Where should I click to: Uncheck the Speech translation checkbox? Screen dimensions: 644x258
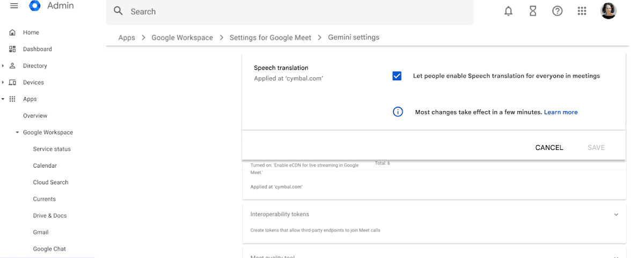[x=397, y=76]
